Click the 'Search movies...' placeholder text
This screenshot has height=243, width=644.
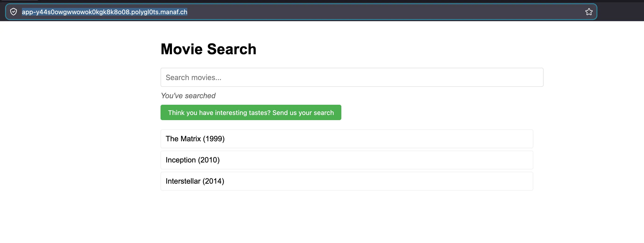(193, 78)
